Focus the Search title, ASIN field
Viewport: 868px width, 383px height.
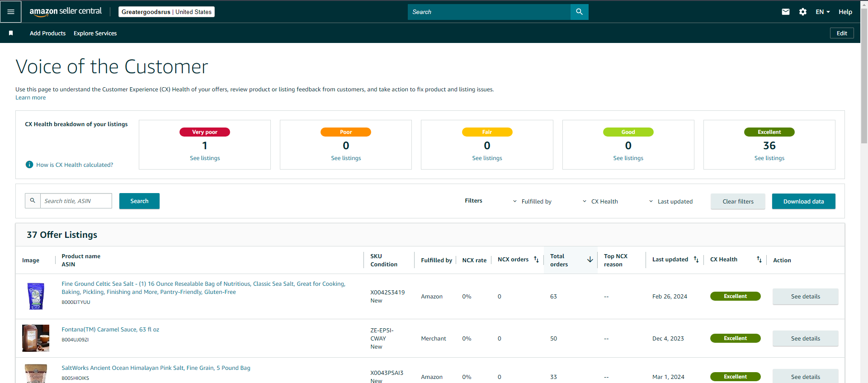coord(76,201)
